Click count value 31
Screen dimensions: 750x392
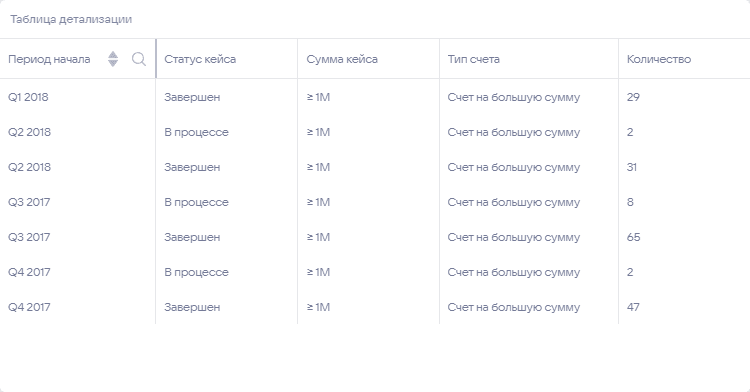(632, 167)
